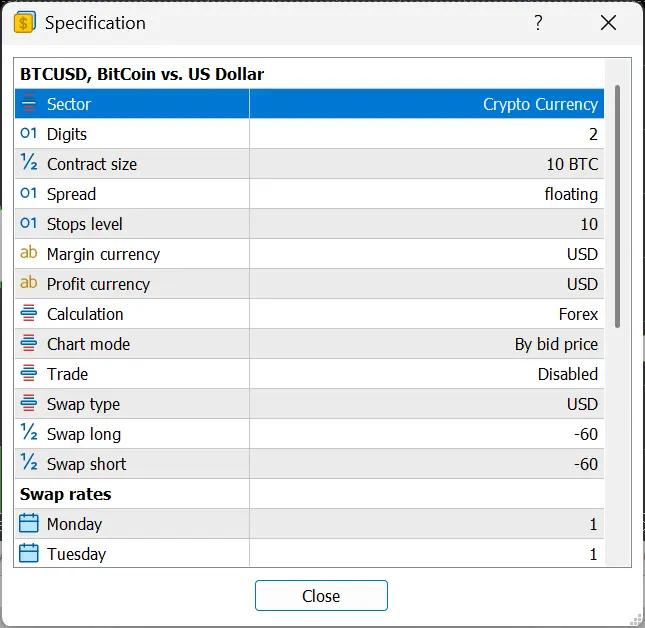The width and height of the screenshot is (645, 628).
Task: Select the Sector label
Action: tap(69, 104)
